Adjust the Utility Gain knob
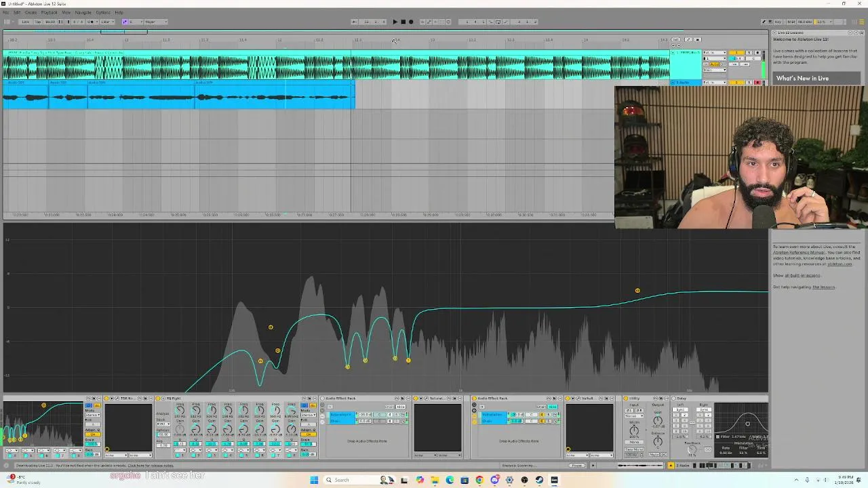The height and width of the screenshot is (488, 868). (658, 421)
